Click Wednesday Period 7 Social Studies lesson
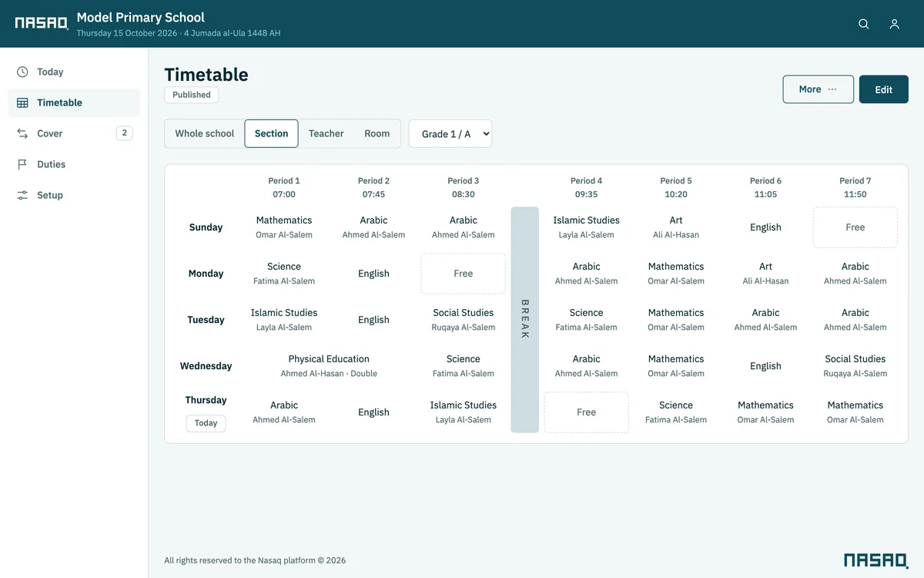This screenshot has height=578, width=924. pos(855,366)
